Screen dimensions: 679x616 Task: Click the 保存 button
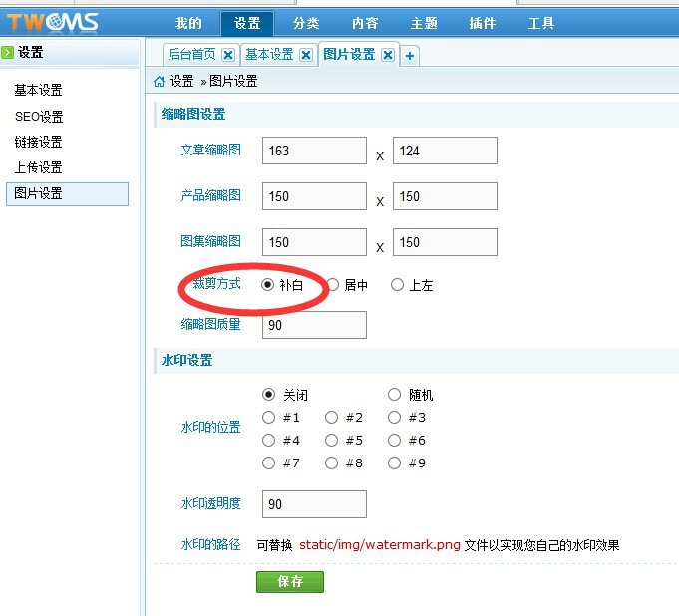click(x=289, y=581)
